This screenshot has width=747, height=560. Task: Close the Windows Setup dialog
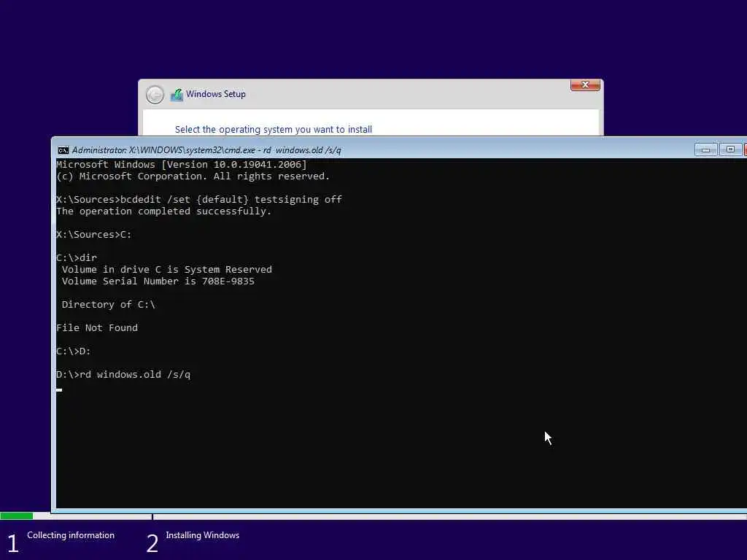(x=585, y=85)
